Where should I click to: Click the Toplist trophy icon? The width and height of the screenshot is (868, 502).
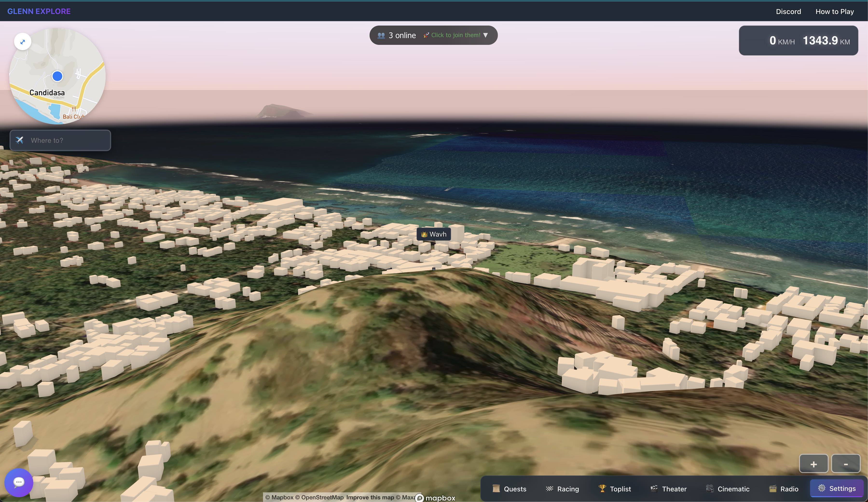[x=602, y=488]
